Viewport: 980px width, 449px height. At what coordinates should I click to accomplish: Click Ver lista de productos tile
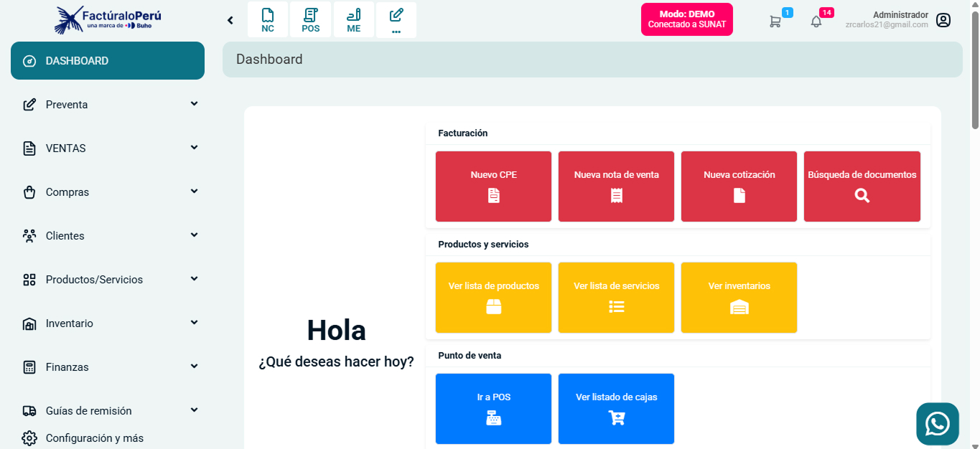click(x=493, y=297)
